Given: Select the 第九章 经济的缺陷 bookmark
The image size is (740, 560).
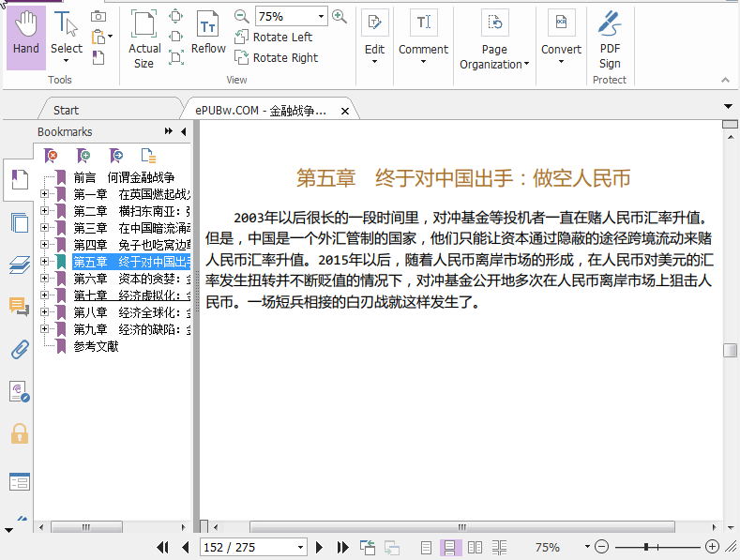Looking at the screenshot, I should [x=131, y=329].
